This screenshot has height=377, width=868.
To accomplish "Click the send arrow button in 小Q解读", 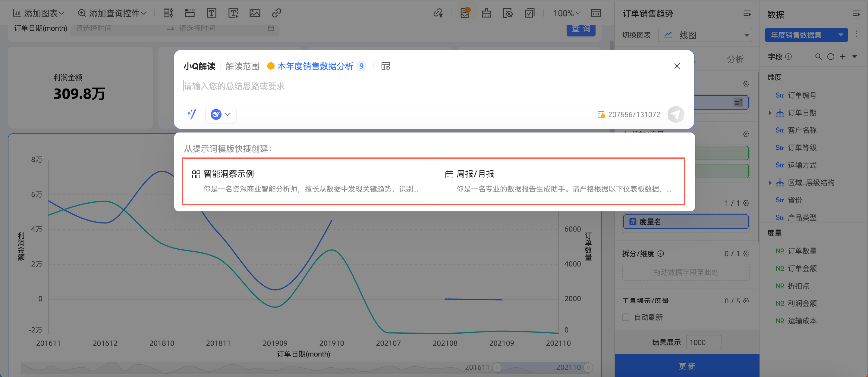I will tap(676, 114).
